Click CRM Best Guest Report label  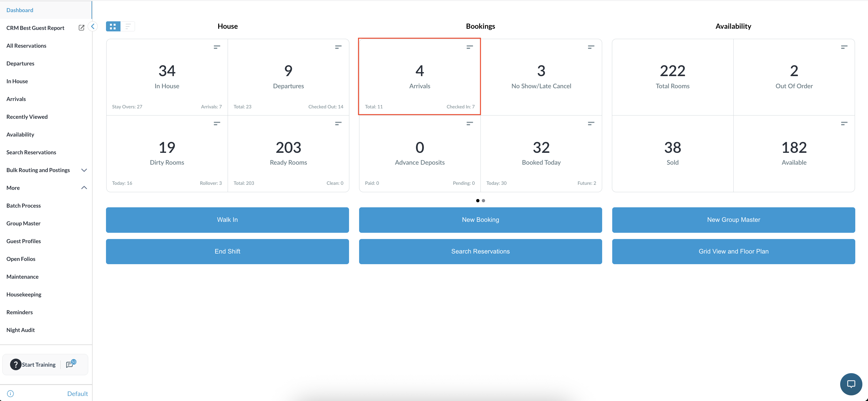point(36,28)
